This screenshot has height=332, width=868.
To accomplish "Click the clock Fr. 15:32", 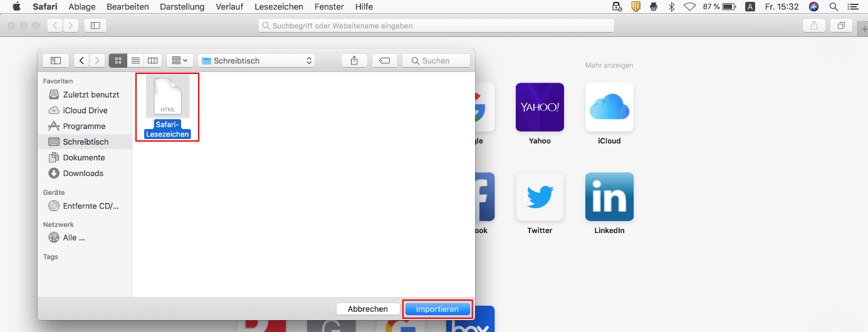I will point(781,6).
